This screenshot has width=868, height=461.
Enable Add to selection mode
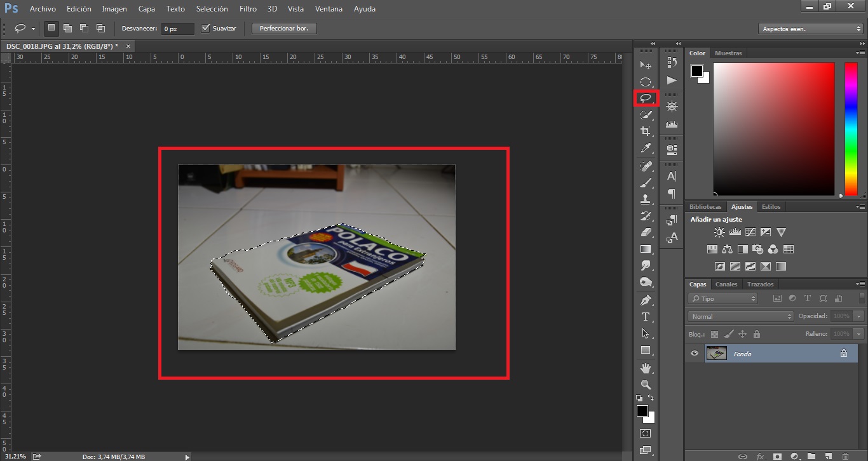pos(67,28)
